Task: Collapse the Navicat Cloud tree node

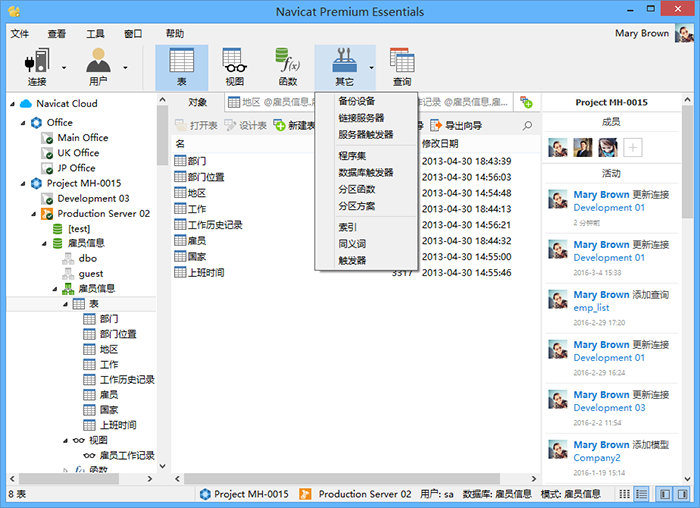Action: (12, 104)
